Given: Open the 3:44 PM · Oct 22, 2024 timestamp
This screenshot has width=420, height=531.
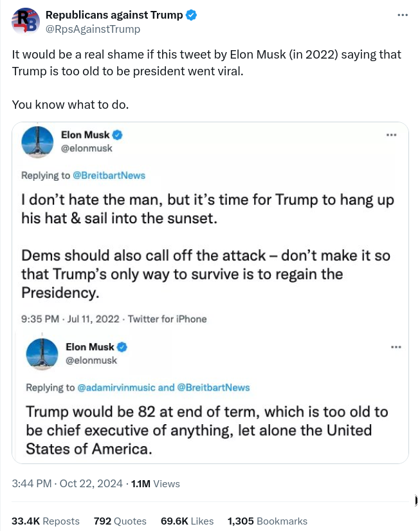Looking at the screenshot, I should click(x=67, y=483).
